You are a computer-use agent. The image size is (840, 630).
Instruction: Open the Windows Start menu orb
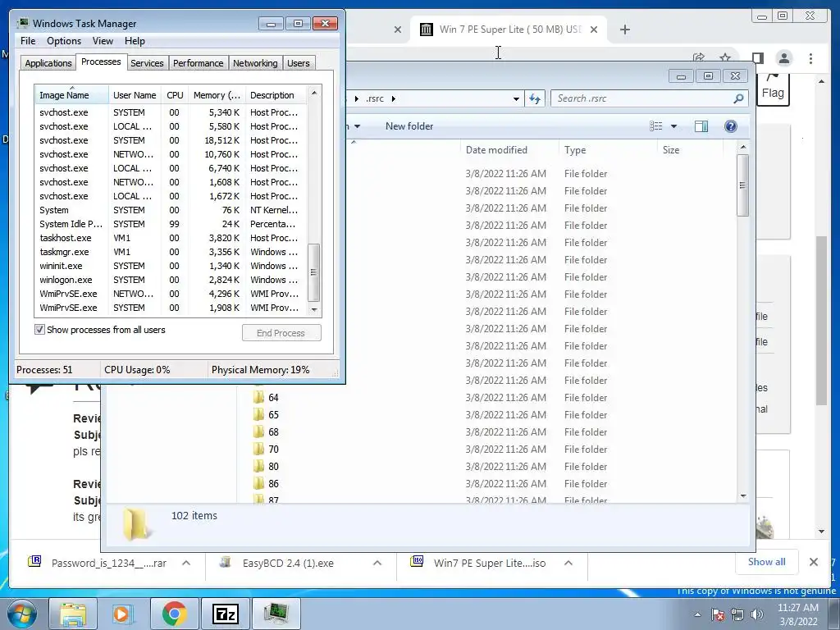point(22,614)
